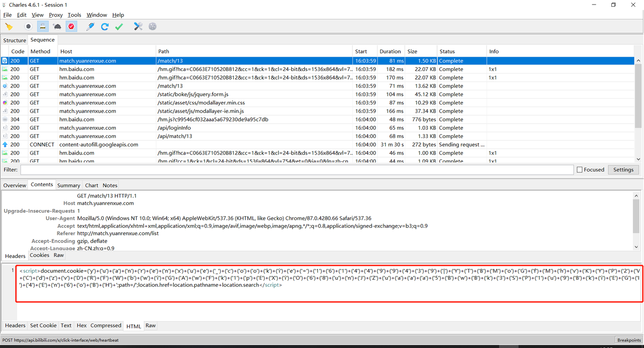Open the Edit menu
Viewport: 644px width, 348px height.
[21, 15]
